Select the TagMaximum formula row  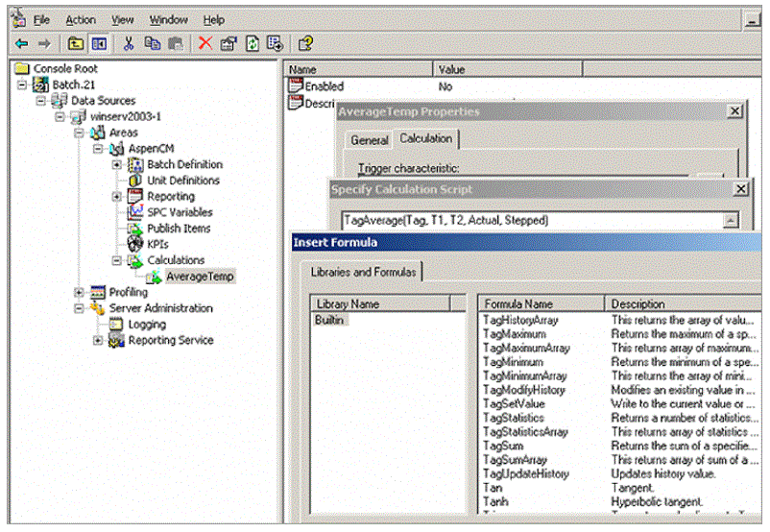515,334
